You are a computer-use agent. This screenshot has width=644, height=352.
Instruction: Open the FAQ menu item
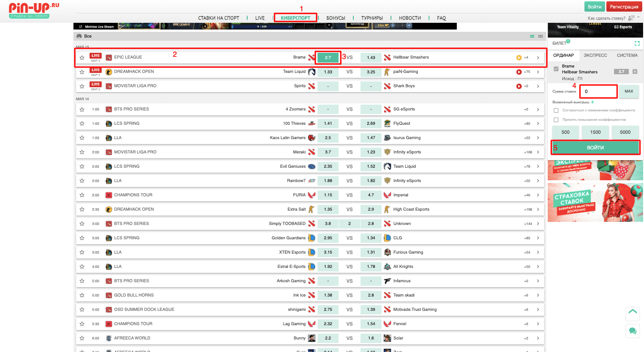(x=442, y=18)
